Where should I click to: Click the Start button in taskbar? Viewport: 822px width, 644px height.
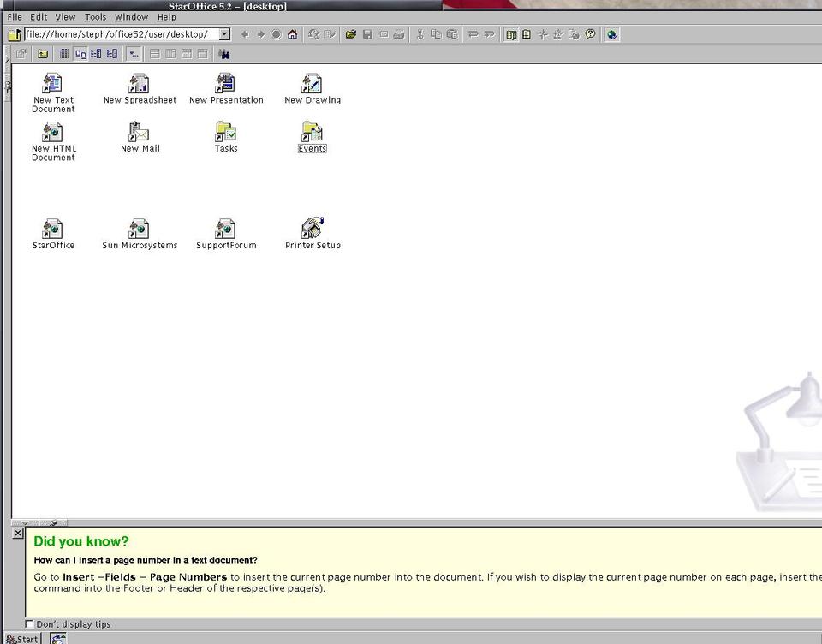21,639
